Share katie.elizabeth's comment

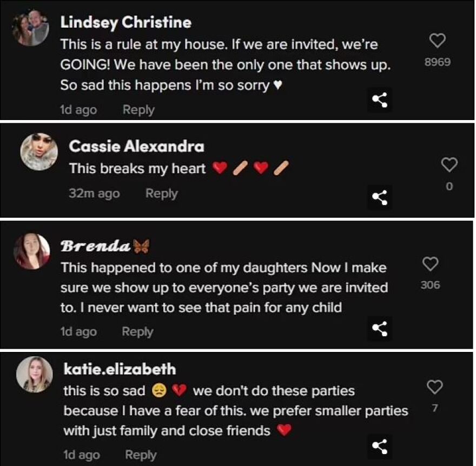(380, 447)
